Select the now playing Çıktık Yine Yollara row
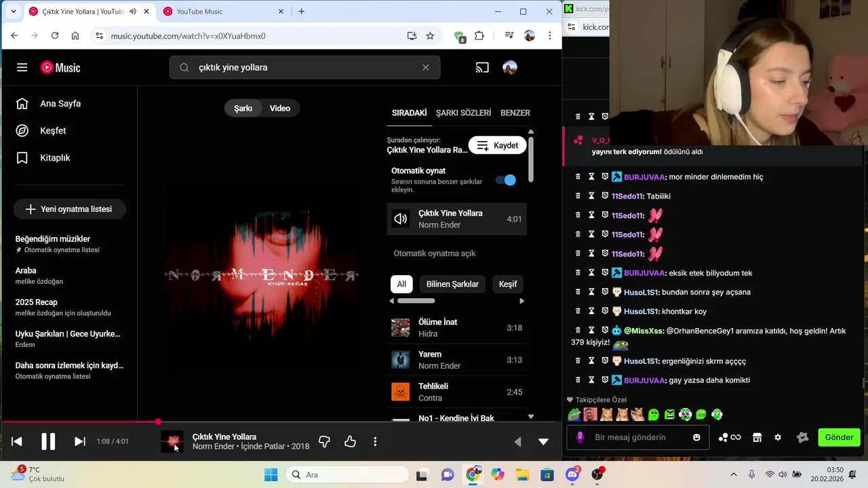The height and width of the screenshot is (488, 868). click(457, 219)
